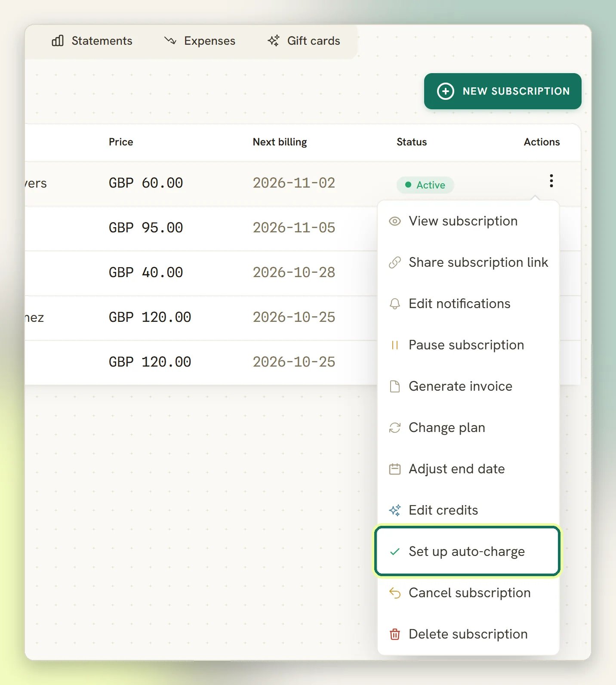Select Cancel subscription from the menu

click(468, 593)
